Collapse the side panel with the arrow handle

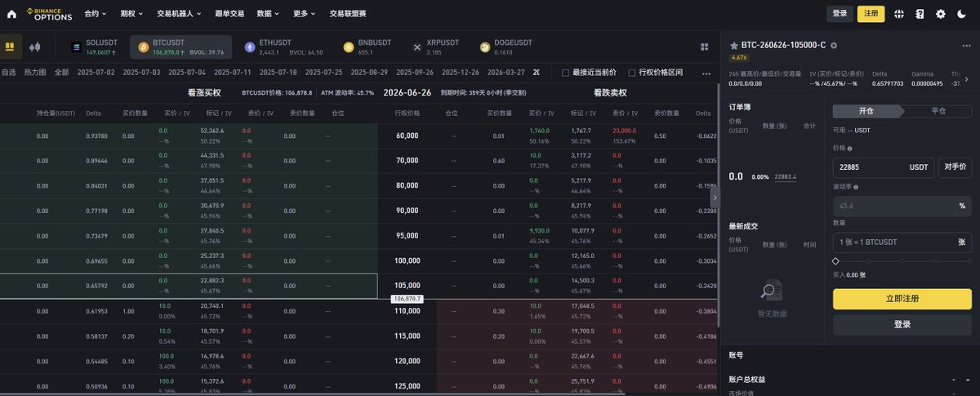(x=715, y=197)
